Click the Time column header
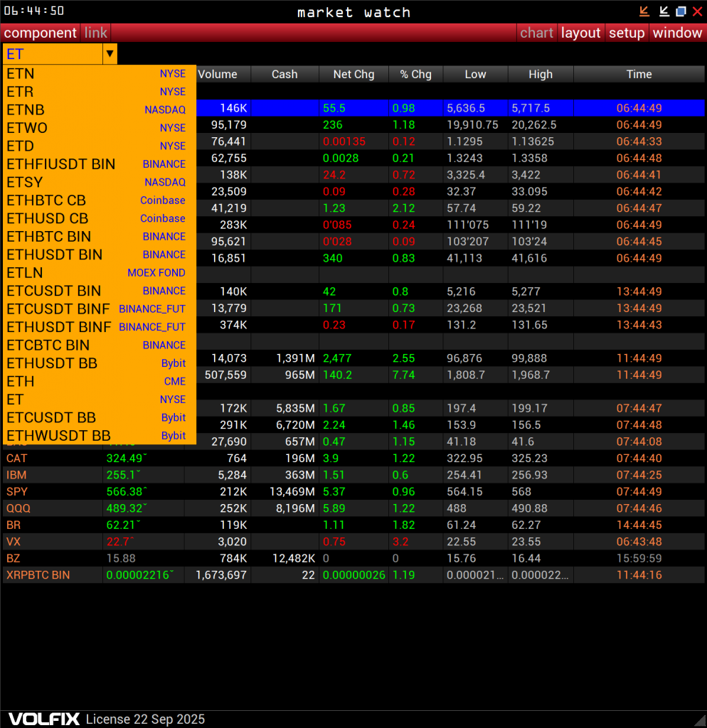Screen dimensions: 707x728 click(639, 74)
